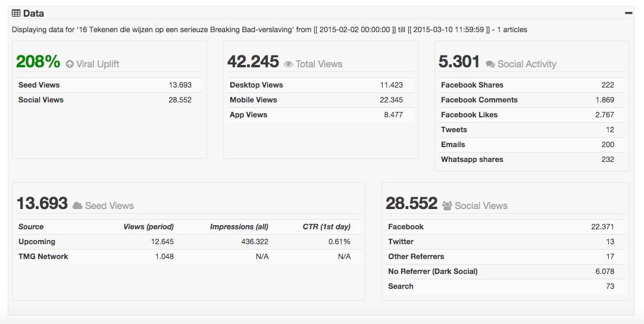The image size is (644, 324).
Task: Click the speech bubbles Social Activity icon
Action: pyautogui.click(x=490, y=64)
